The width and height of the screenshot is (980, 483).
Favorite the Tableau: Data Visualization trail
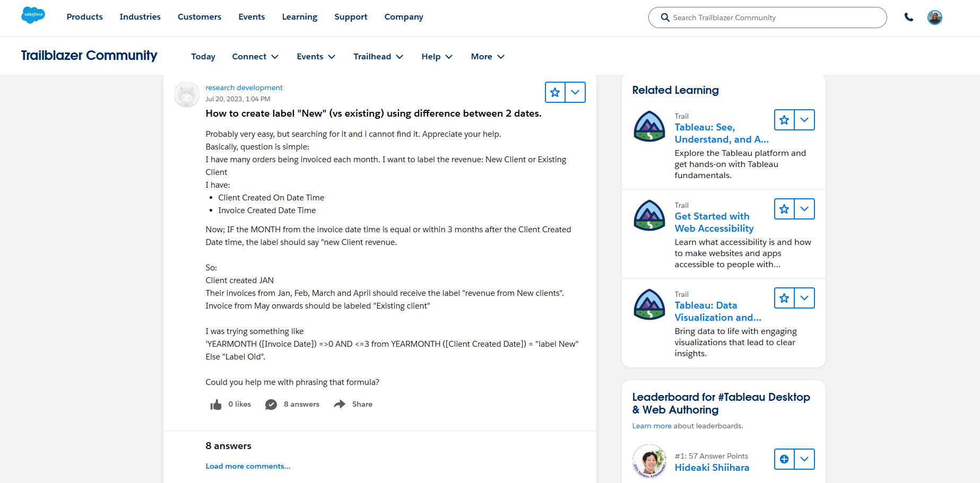(784, 298)
